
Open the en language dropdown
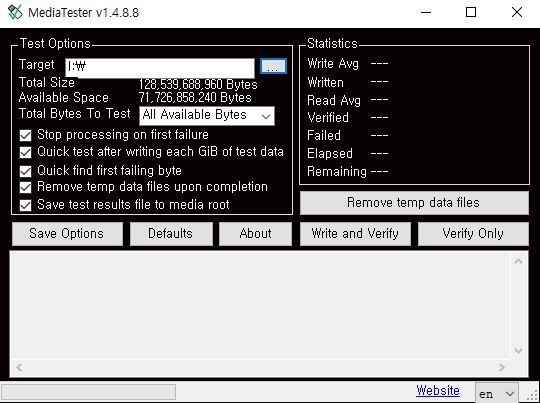click(x=497, y=393)
